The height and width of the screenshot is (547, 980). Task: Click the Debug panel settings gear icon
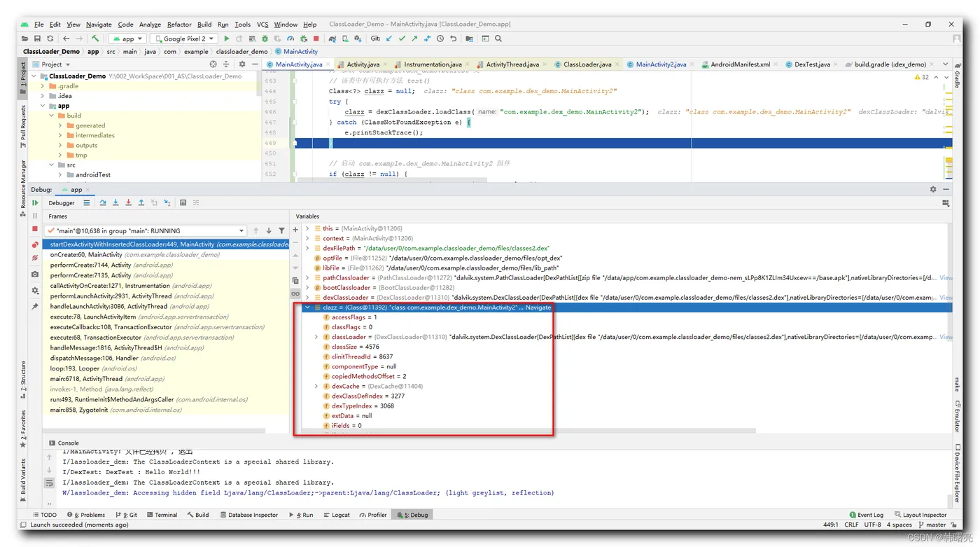(x=932, y=189)
